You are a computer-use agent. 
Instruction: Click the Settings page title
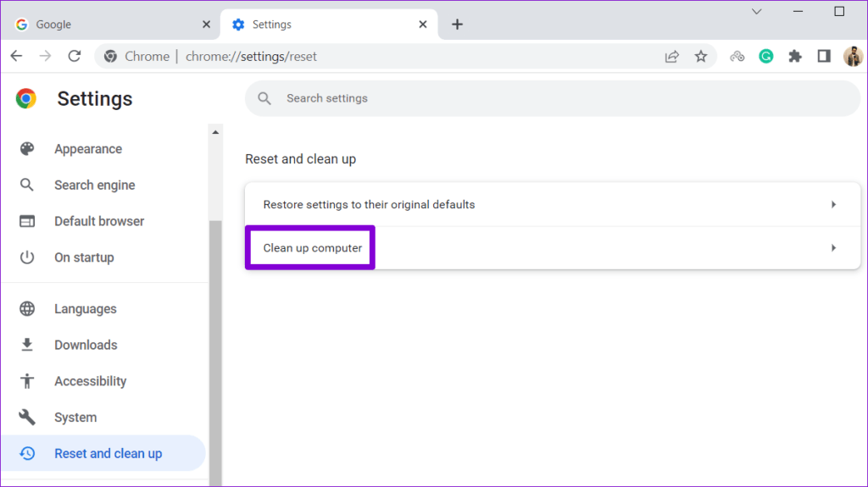(x=95, y=99)
